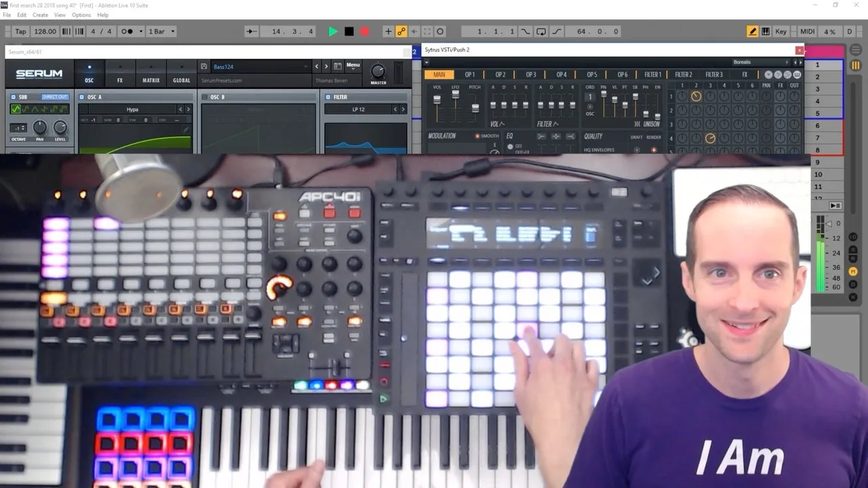Activate the Punch-In switch
Image resolution: width=868 pixels, height=488 pixels.
click(x=526, y=31)
